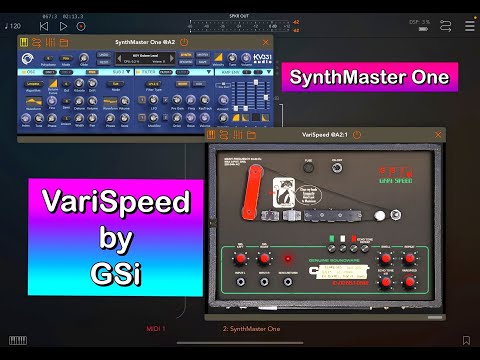Click the INPUT L jack in VariSpeed
The image size is (480, 360).
(x=240, y=282)
